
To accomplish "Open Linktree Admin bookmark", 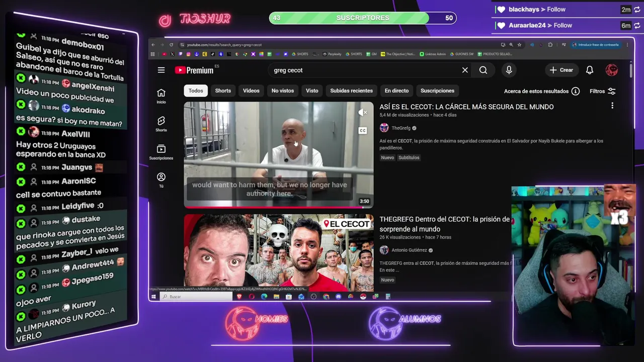I will pyautogui.click(x=433, y=54).
